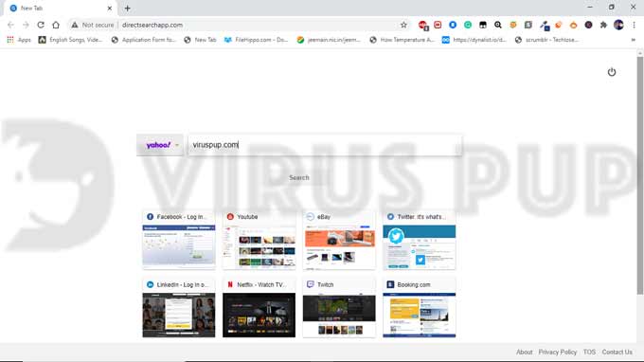Open the blue circle extension icon
The width and height of the screenshot is (644, 362).
point(453,25)
